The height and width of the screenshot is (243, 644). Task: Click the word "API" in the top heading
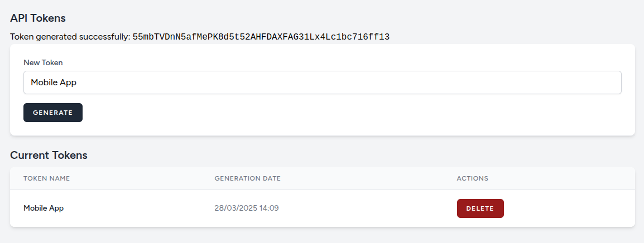(19, 18)
